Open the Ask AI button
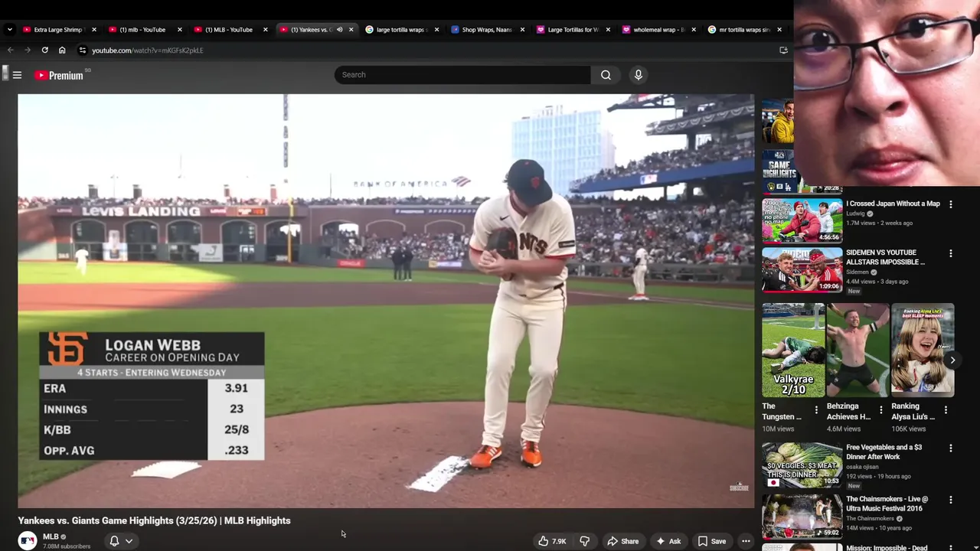This screenshot has width=980, height=551. pyautogui.click(x=668, y=541)
